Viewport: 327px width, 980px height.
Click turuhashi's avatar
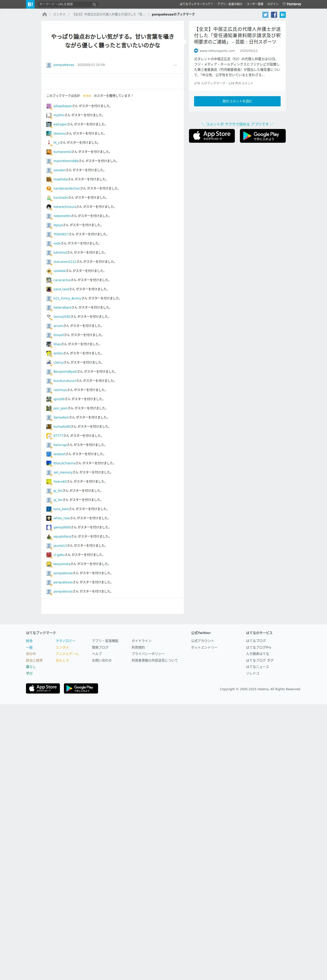pos(49,197)
